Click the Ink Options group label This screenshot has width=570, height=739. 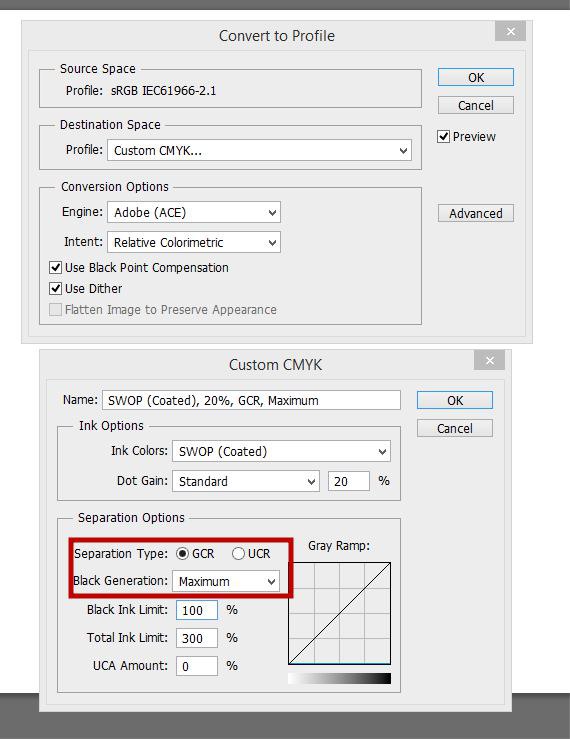coord(111,426)
